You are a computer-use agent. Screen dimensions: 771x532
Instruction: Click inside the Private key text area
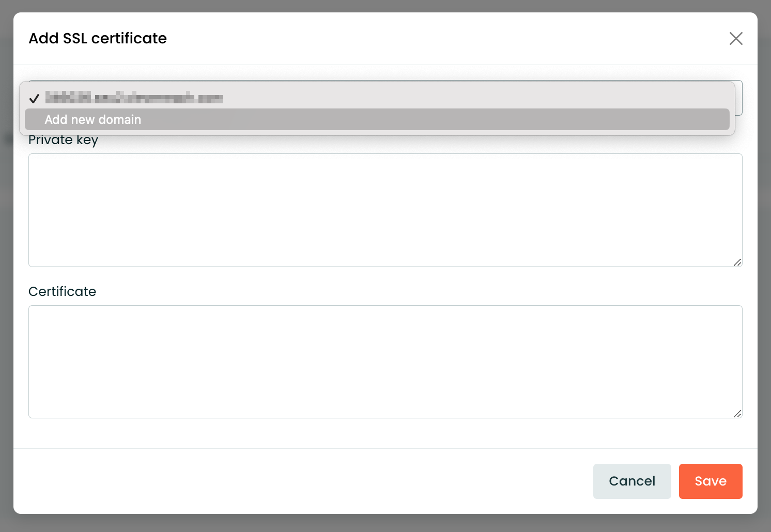[385, 210]
